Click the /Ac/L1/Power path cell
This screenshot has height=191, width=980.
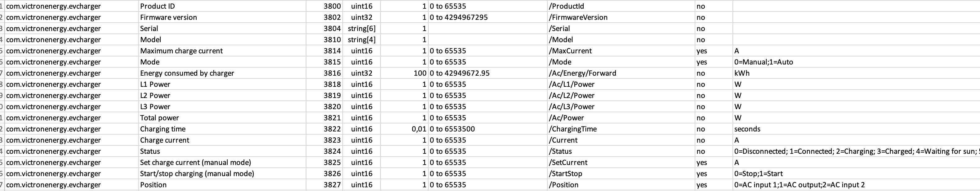[x=621, y=84]
